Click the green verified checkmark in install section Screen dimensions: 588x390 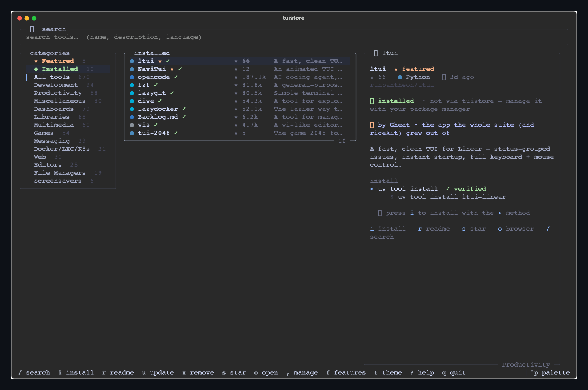448,189
